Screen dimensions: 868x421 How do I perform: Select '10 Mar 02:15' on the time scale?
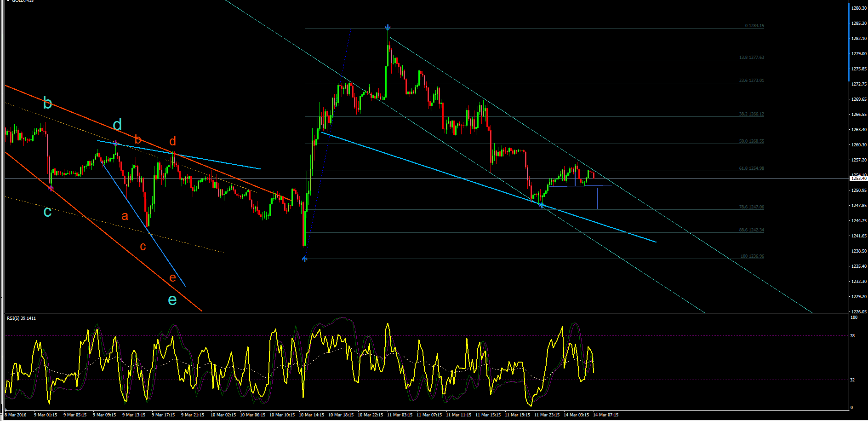tap(223, 415)
